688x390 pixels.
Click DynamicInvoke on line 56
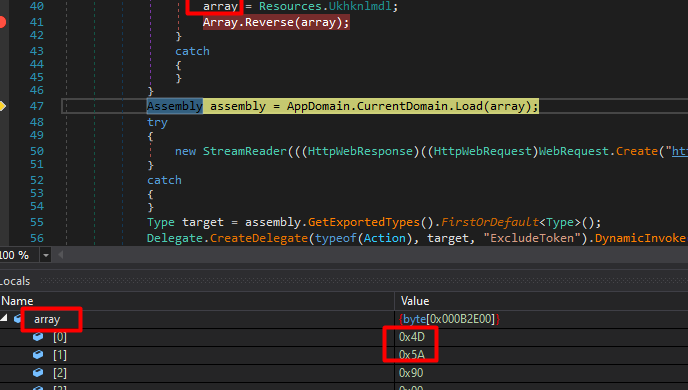pyautogui.click(x=640, y=238)
